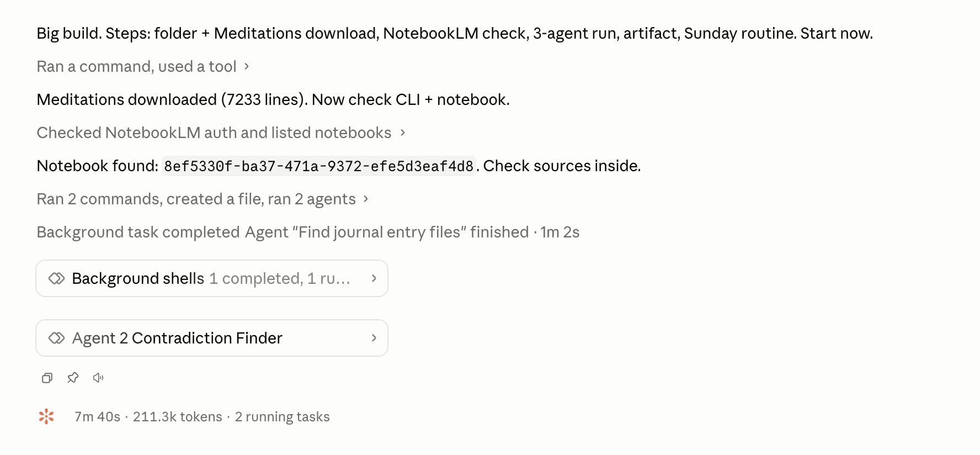Click the orange Claude starburst logo
This screenshot has width=980, height=455.
(x=46, y=416)
